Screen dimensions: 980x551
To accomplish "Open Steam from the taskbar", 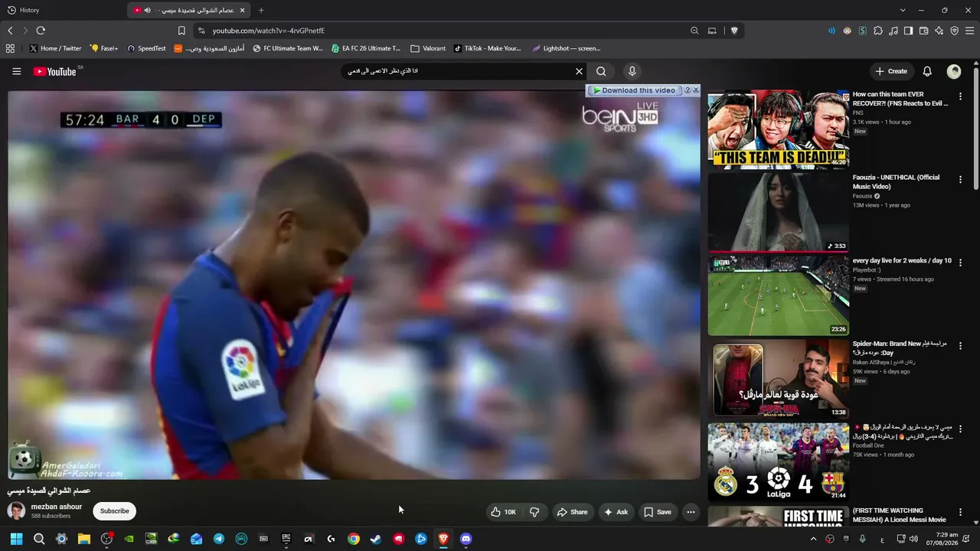I will point(376,539).
